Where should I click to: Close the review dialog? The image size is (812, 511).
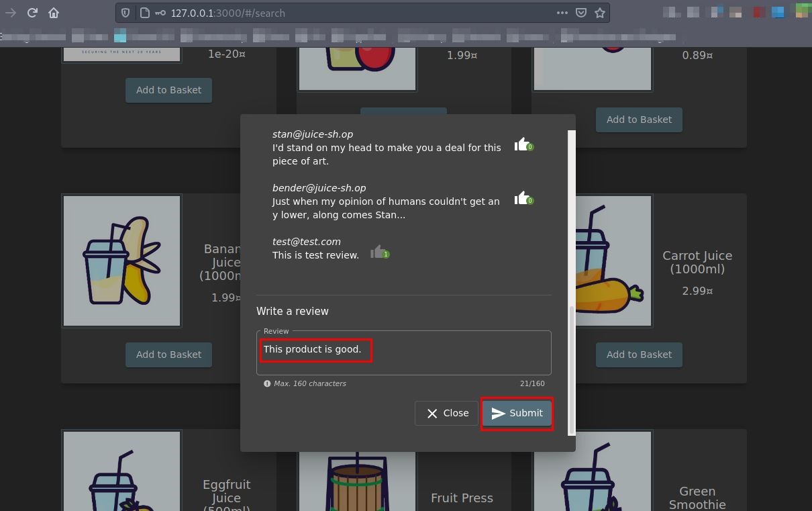click(446, 413)
